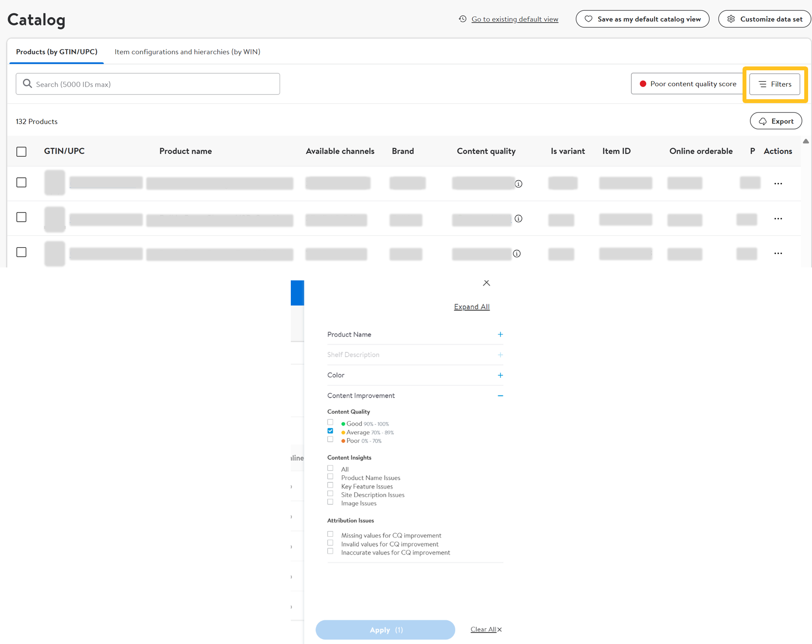Image resolution: width=812 pixels, height=644 pixels.
Task: Apply the selected filter
Action: pos(385,630)
